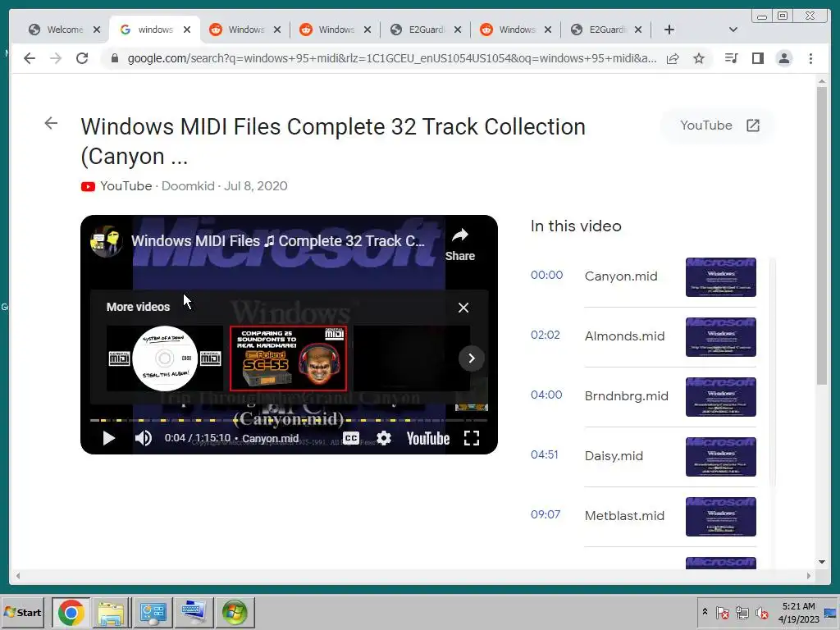
Task: Toggle the Chrome side panel icon
Action: click(x=757, y=58)
